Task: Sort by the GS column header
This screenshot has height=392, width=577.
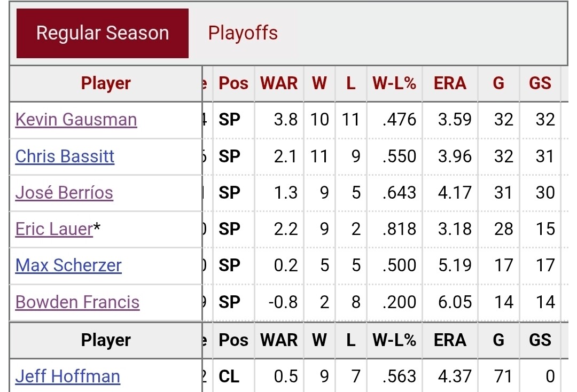Action: [x=540, y=83]
